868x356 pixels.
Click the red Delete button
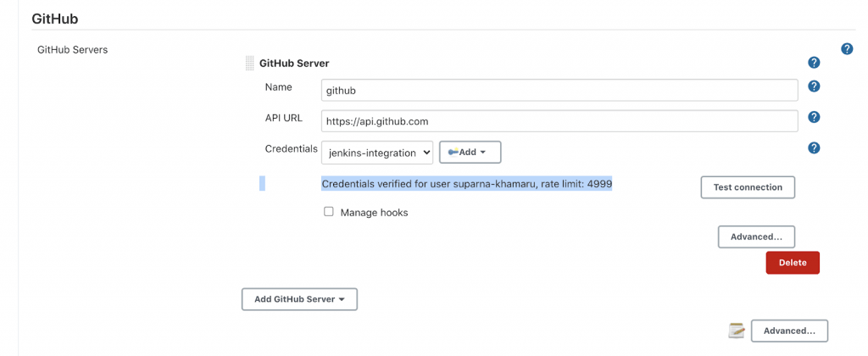click(792, 263)
